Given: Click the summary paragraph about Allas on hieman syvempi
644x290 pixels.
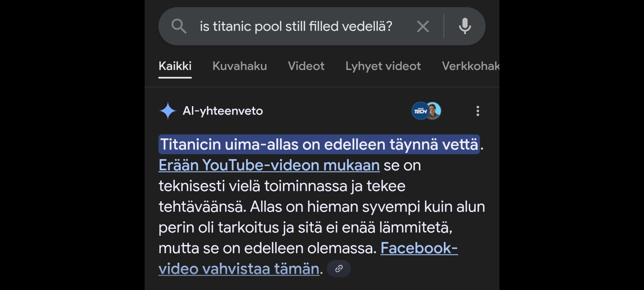Looking at the screenshot, I should tap(322, 227).
